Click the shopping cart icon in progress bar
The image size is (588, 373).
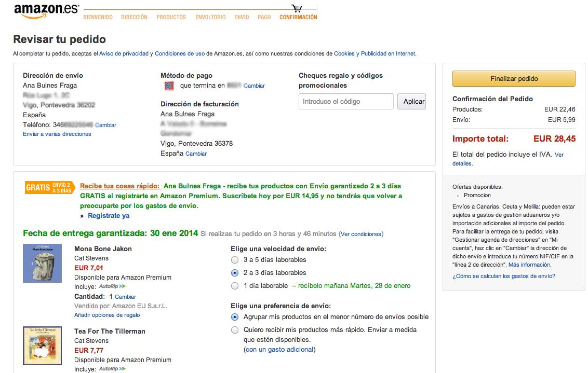(x=298, y=7)
